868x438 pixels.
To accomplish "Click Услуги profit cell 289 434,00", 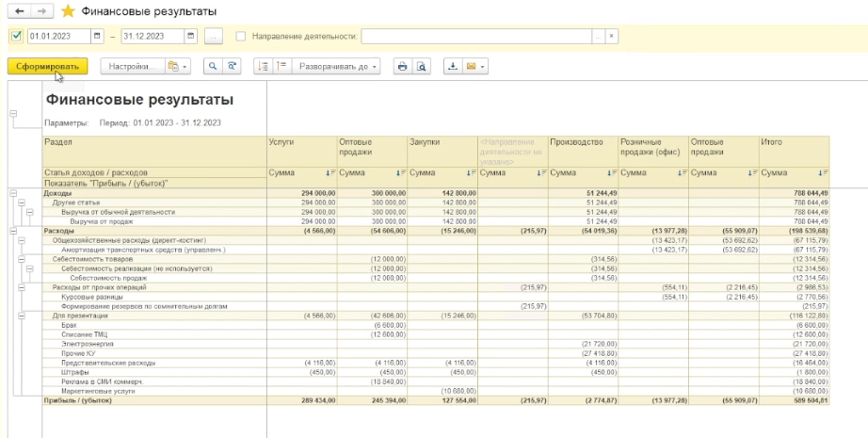I will pyautogui.click(x=302, y=400).
